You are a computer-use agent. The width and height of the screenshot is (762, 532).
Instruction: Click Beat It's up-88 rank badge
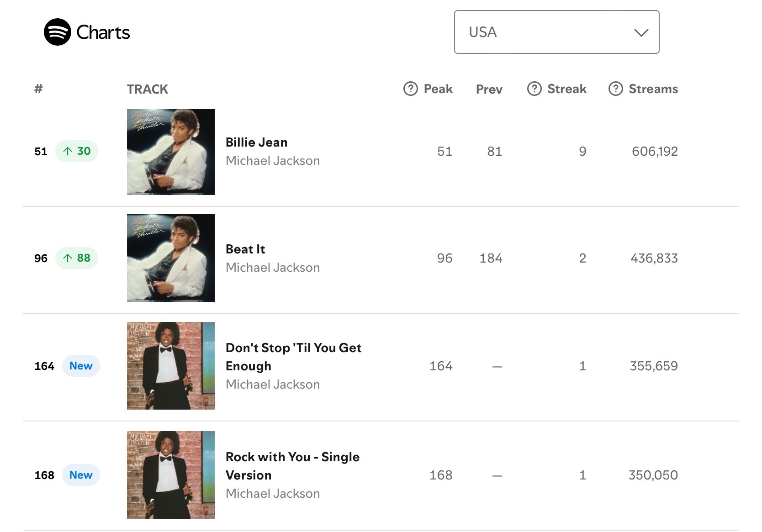coord(77,258)
